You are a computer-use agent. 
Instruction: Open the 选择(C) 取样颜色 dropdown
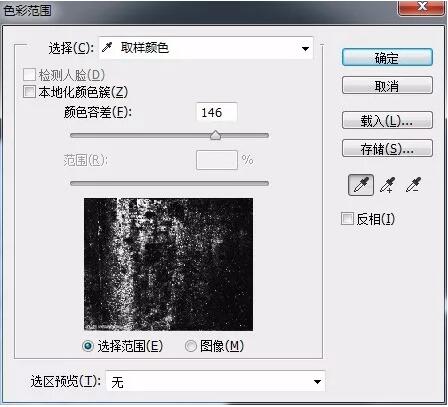tap(206, 48)
